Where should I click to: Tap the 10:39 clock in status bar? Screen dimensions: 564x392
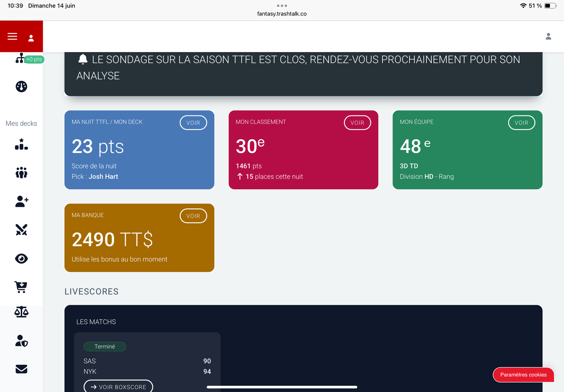tap(15, 6)
